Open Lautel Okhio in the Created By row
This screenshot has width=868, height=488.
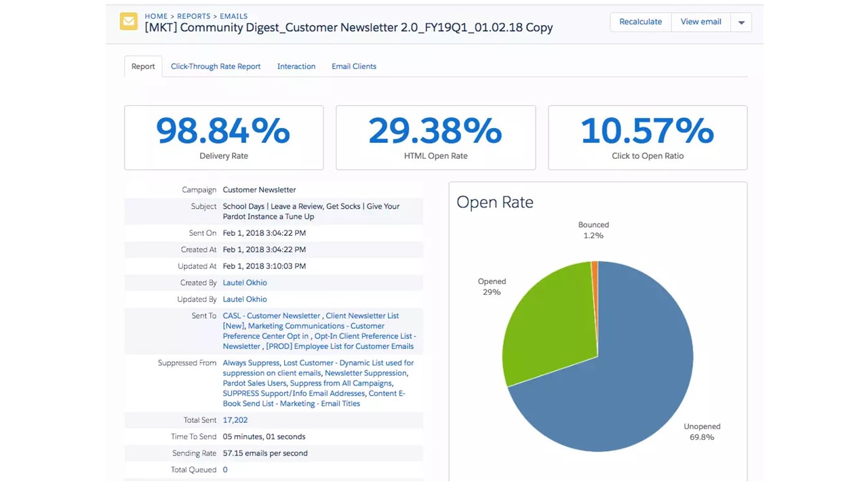pos(244,282)
